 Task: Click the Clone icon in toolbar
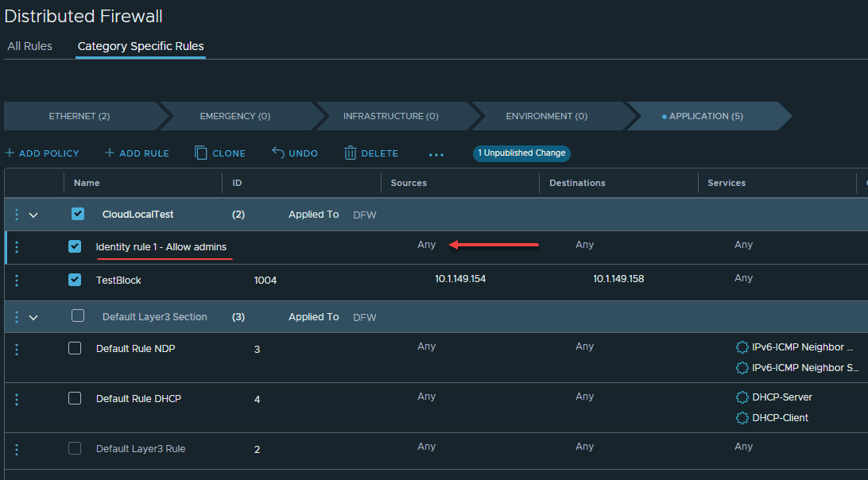[201, 153]
